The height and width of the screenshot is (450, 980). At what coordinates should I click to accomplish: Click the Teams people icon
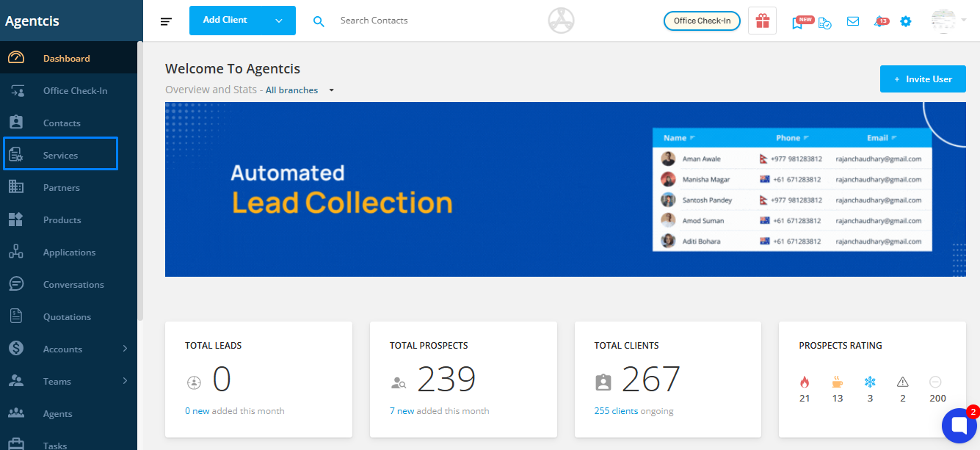pos(16,381)
